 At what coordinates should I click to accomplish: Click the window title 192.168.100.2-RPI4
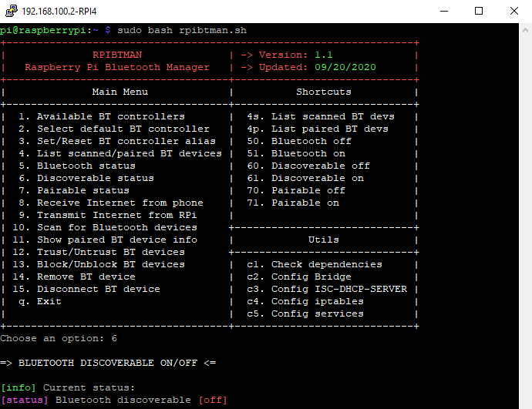coord(59,12)
